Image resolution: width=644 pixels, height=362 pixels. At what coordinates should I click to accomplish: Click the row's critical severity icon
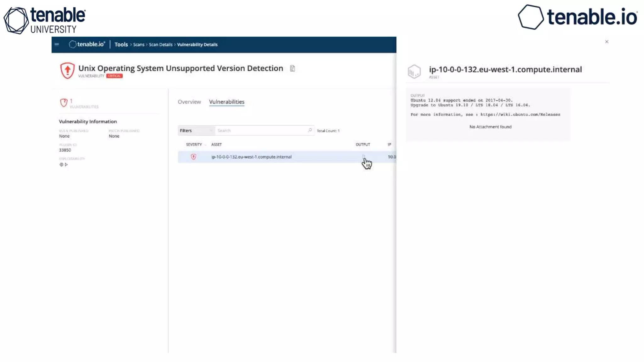tap(193, 157)
